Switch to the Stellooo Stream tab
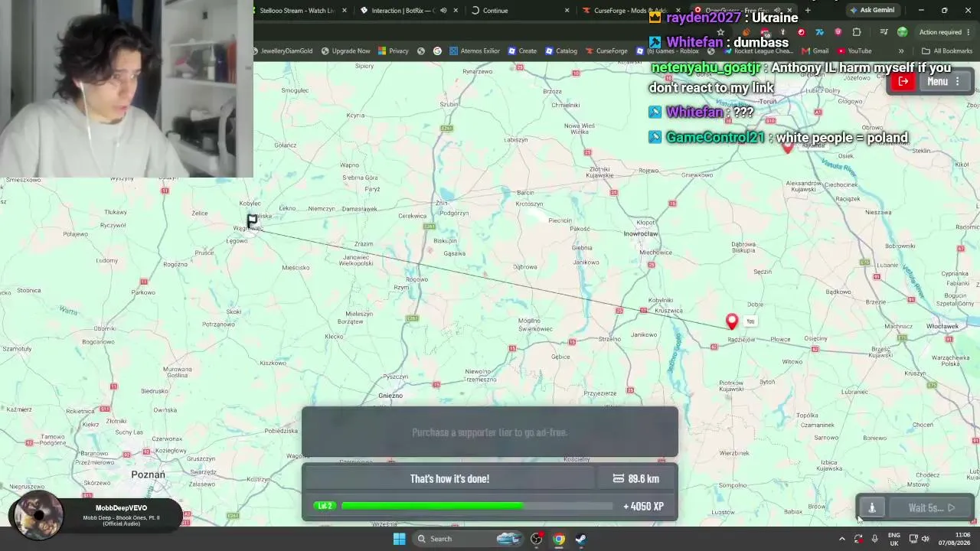 click(x=297, y=11)
